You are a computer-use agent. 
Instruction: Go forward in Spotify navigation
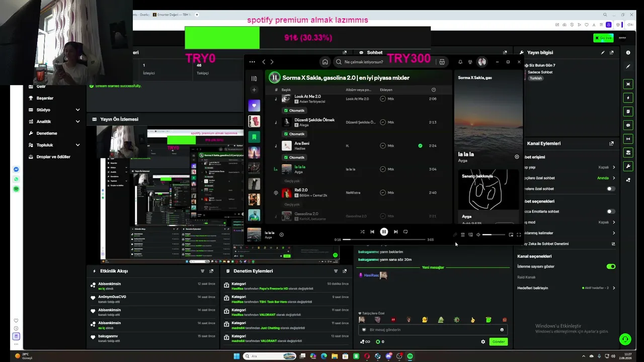click(x=272, y=62)
